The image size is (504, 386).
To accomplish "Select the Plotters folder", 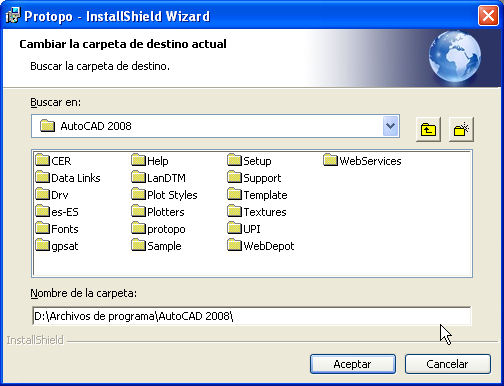I will tap(158, 212).
